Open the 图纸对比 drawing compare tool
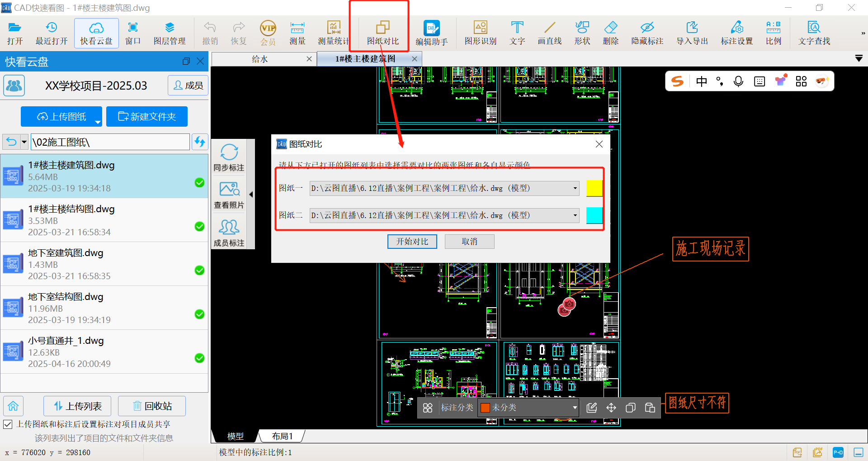Screen dimensions: 868x461 382,33
